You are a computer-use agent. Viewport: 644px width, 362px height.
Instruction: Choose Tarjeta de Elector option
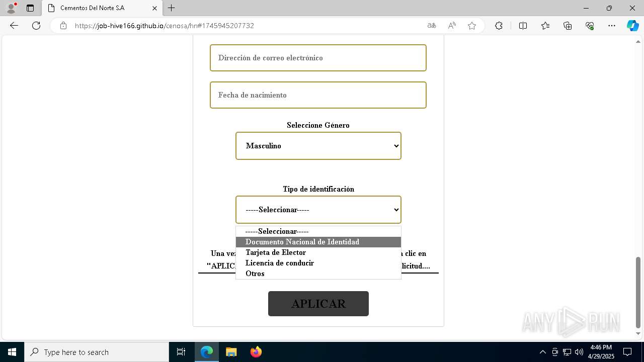point(318,252)
